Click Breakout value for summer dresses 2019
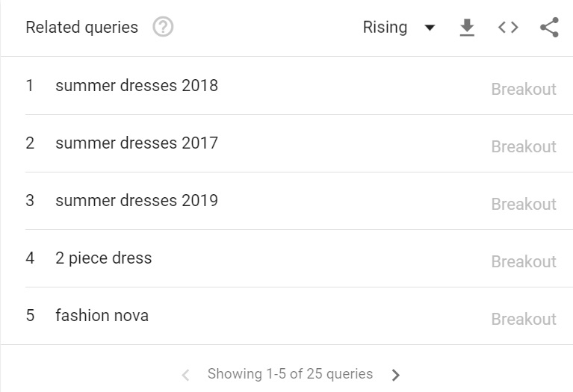The image size is (573, 392). [524, 205]
